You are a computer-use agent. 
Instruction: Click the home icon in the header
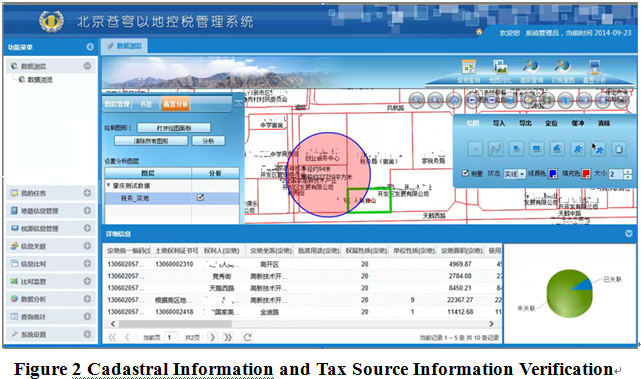pyautogui.click(x=479, y=31)
